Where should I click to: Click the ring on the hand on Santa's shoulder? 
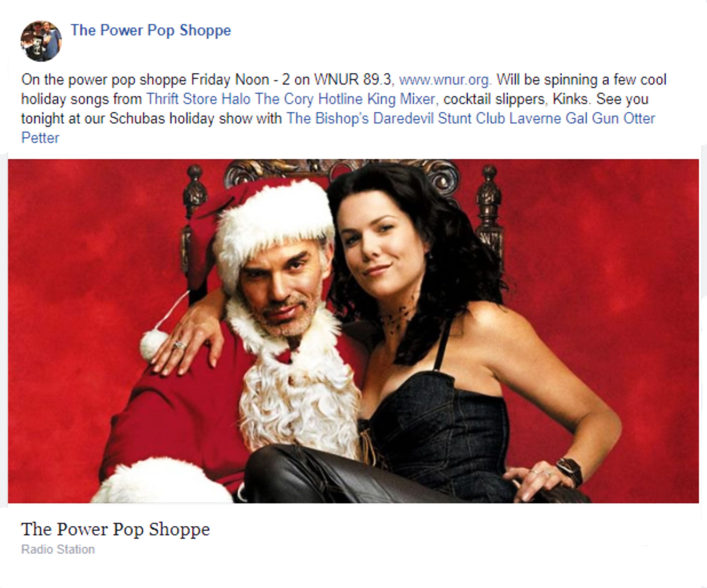(x=180, y=345)
